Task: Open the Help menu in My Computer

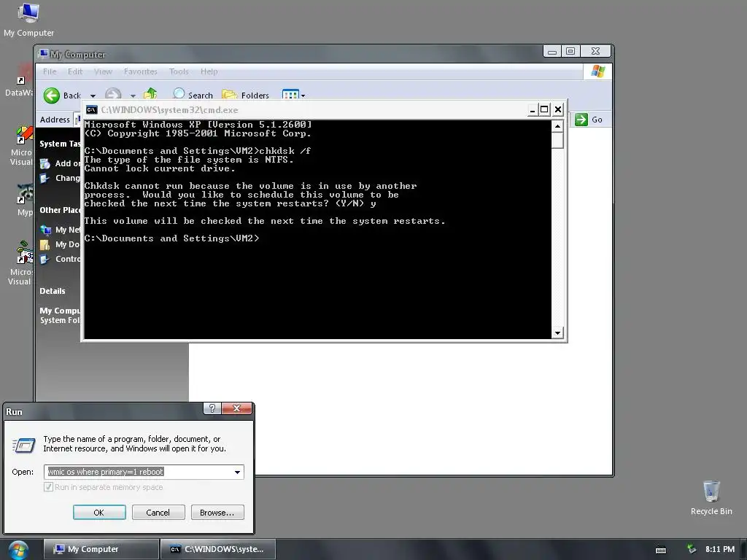Action: pyautogui.click(x=209, y=71)
